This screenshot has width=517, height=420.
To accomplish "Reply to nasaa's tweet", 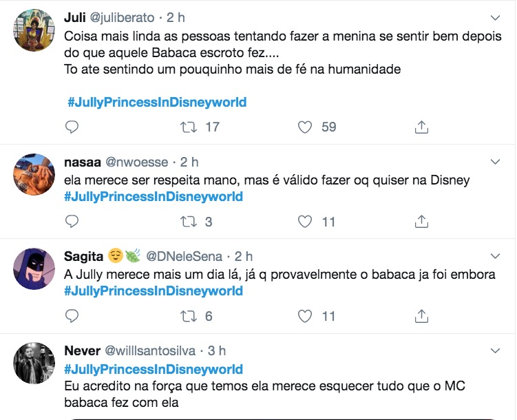I will coord(72,221).
